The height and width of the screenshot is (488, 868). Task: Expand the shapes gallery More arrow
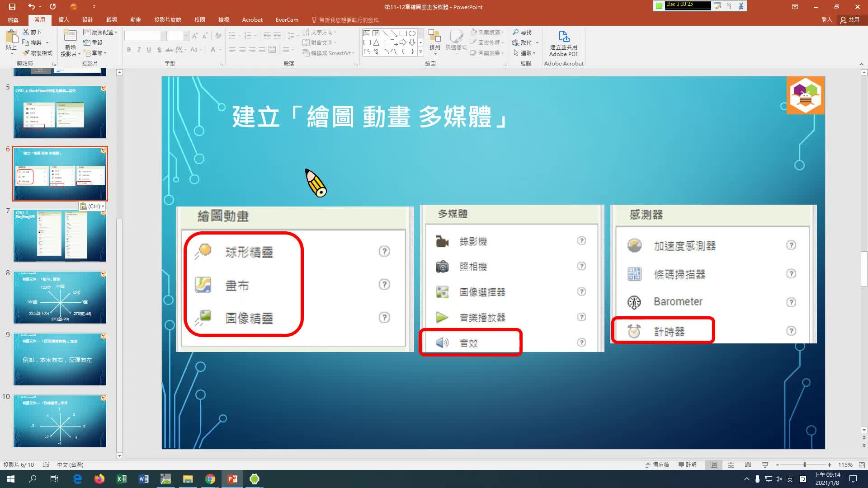[x=421, y=52]
